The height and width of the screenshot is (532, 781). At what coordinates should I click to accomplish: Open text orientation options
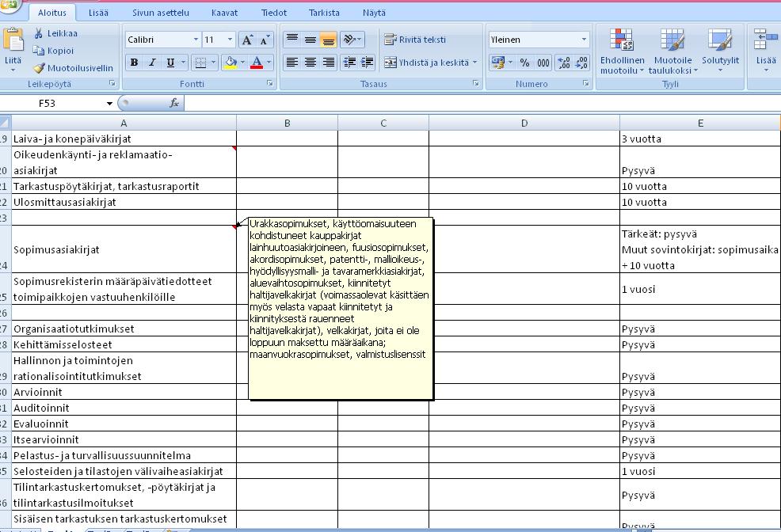click(352, 40)
